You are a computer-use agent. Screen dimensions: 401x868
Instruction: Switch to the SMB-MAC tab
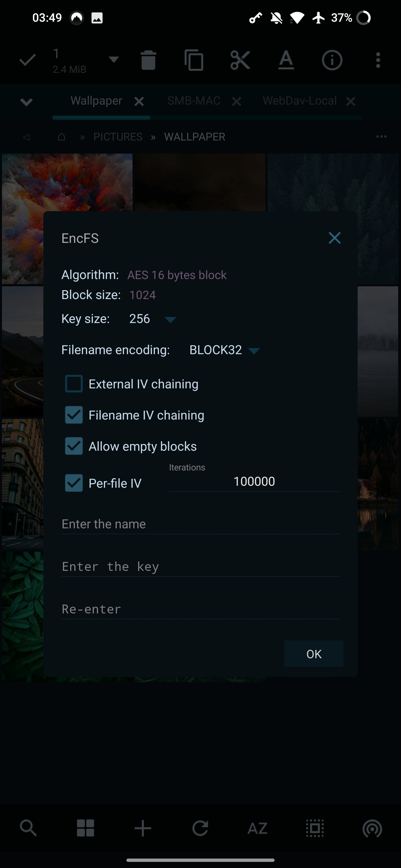[194, 101]
